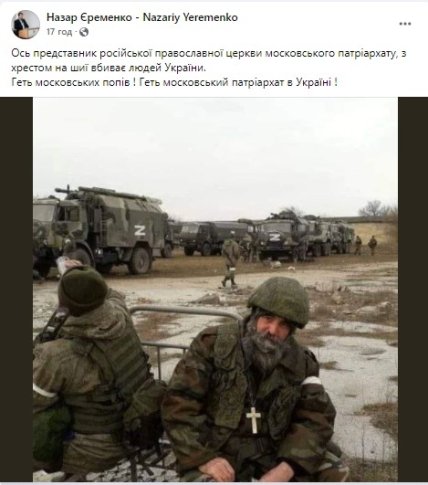Click the bearded soldier's green helmet
Viewport: 428px width, 485px height.
coord(279,301)
